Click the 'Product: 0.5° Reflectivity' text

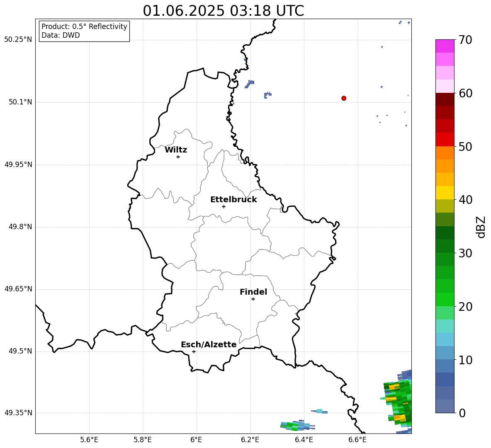click(x=84, y=27)
